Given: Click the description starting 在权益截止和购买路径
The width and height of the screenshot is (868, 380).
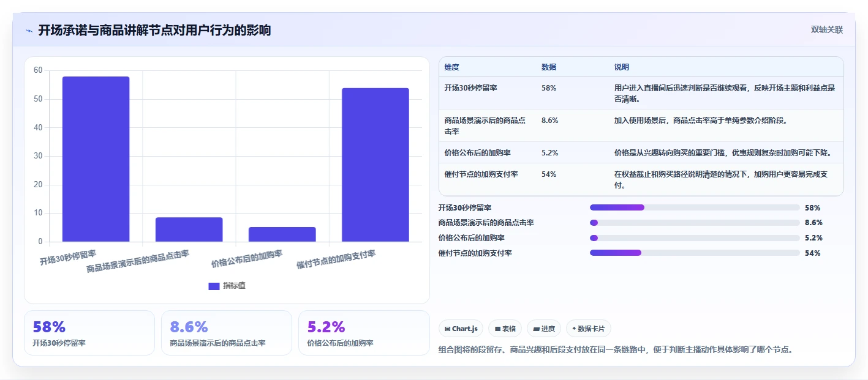Looking at the screenshot, I should (x=721, y=179).
